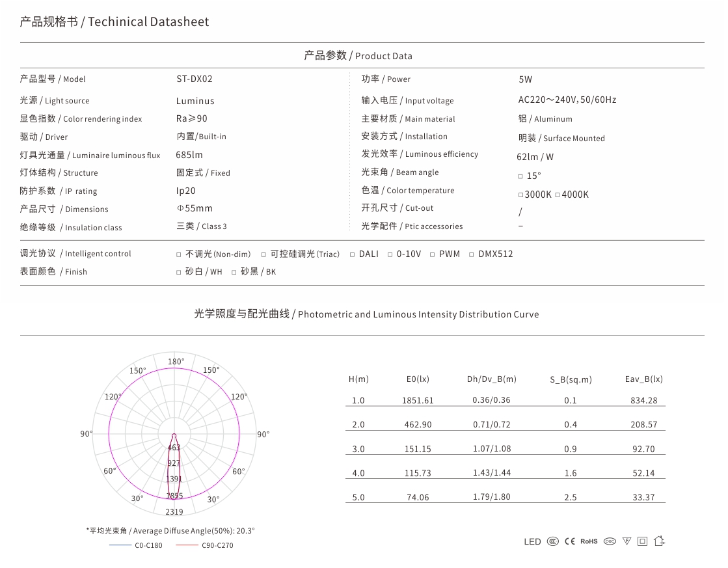
Task: Click the CCC certification mark
Action: click(552, 541)
